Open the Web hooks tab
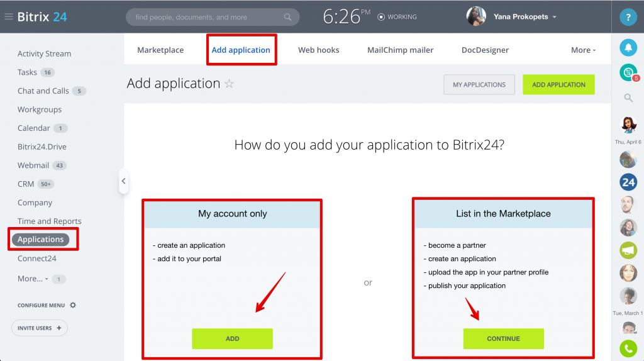The width and height of the screenshot is (644, 361). click(319, 50)
